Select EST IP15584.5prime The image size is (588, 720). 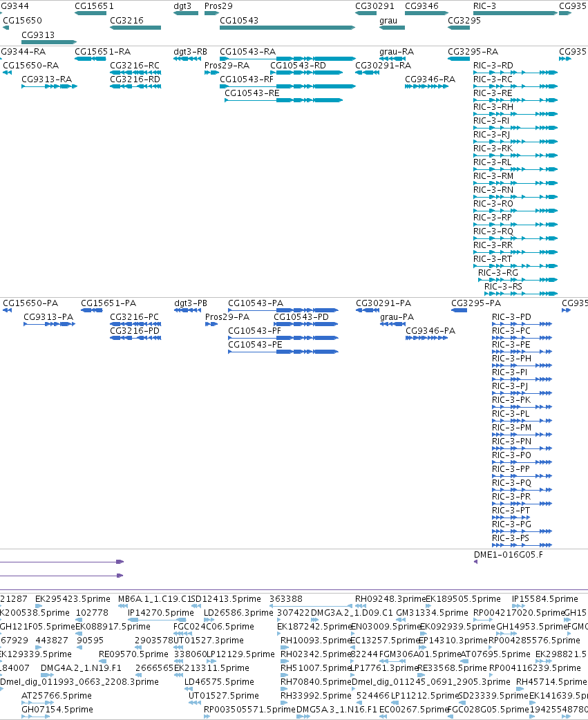pos(545,599)
